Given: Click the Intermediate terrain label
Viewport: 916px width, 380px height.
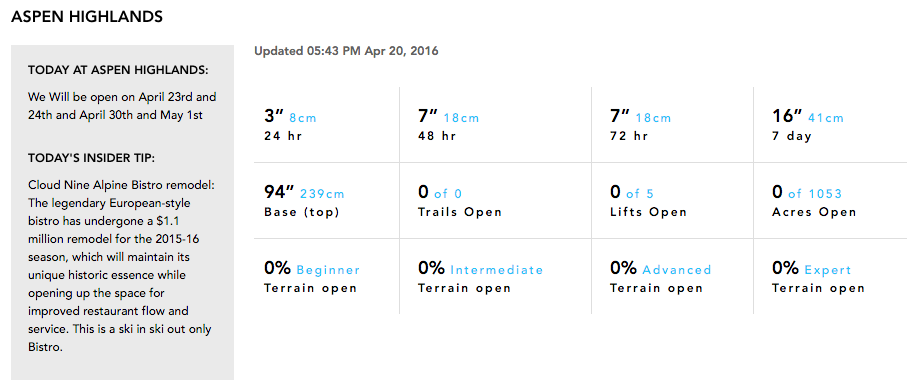Looking at the screenshot, I should [x=497, y=270].
